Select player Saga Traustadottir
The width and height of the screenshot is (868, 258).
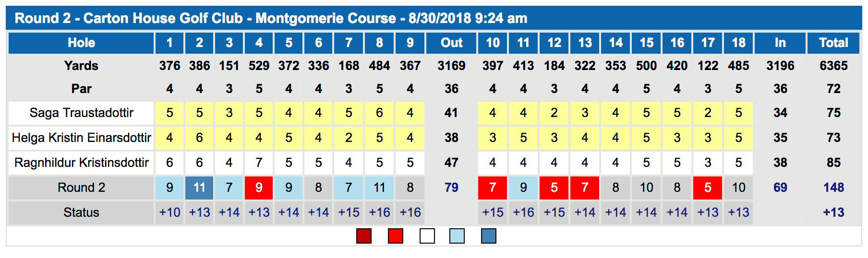[81, 113]
